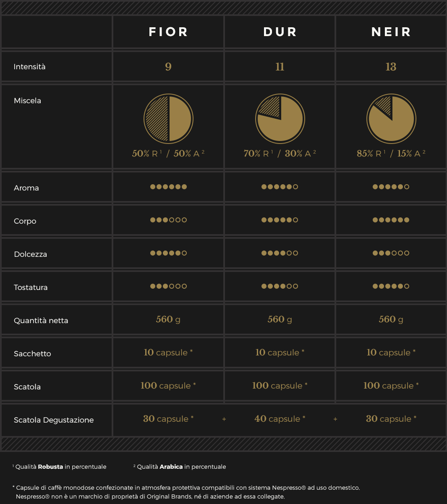The height and width of the screenshot is (504, 447).
Task: Click the FIOR 560 g quantity
Action: (168, 319)
